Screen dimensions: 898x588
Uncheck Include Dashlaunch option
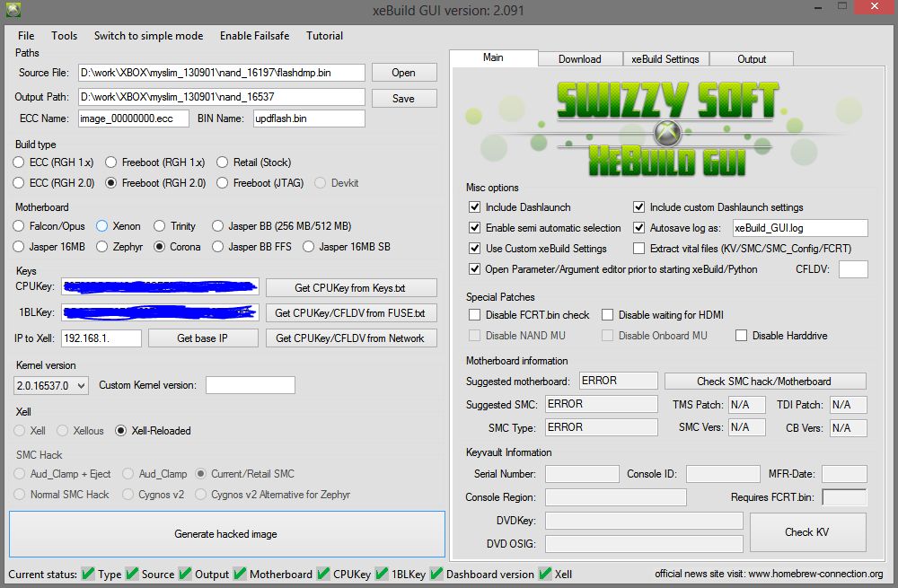(475, 207)
